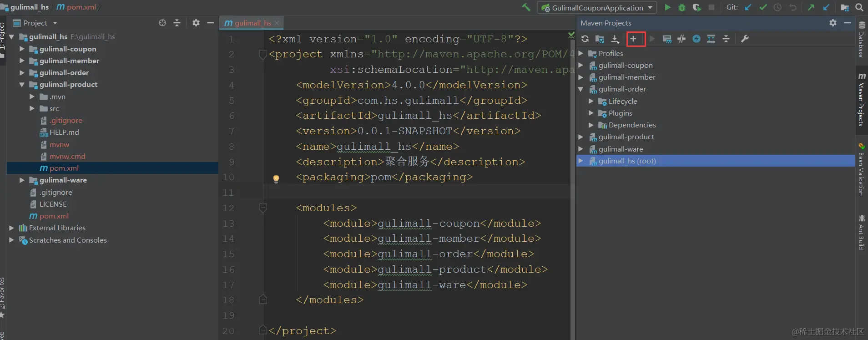Collapse all in Maven Projects toolbar
The height and width of the screenshot is (340, 868).
pos(726,39)
